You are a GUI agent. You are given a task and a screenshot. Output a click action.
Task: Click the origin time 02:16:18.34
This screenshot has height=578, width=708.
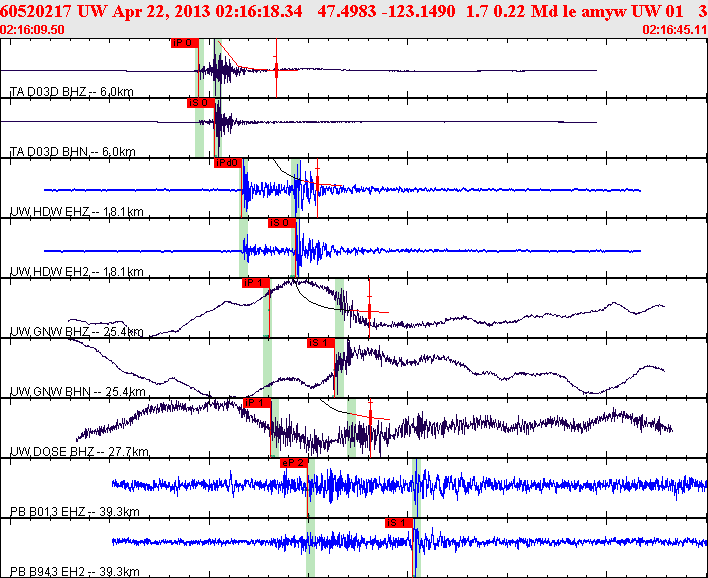coord(259,11)
